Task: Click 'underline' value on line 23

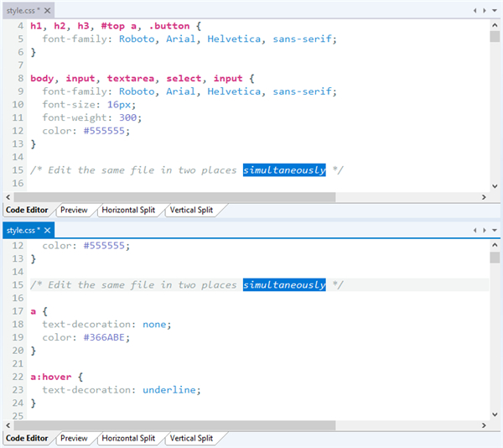Action: point(169,389)
